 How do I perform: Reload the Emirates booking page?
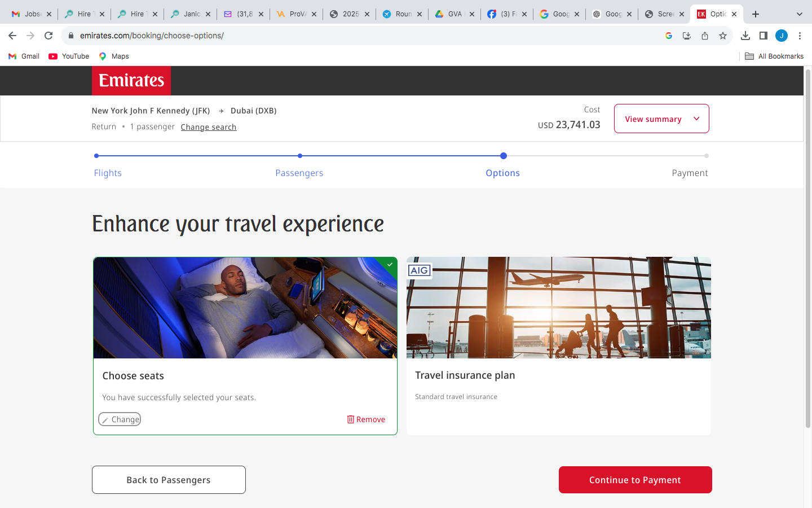pyautogui.click(x=48, y=36)
